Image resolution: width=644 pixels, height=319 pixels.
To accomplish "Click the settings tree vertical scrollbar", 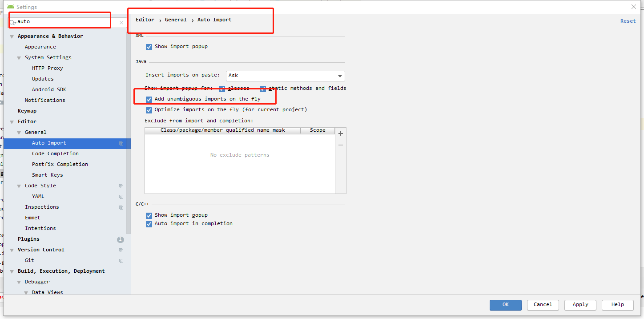I will tap(129, 133).
